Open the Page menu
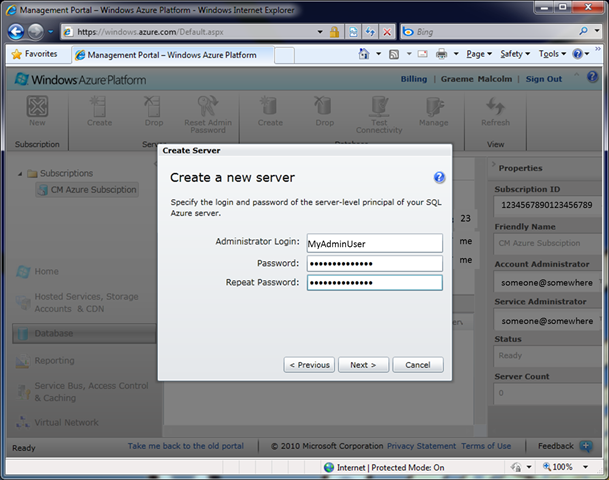 point(479,54)
